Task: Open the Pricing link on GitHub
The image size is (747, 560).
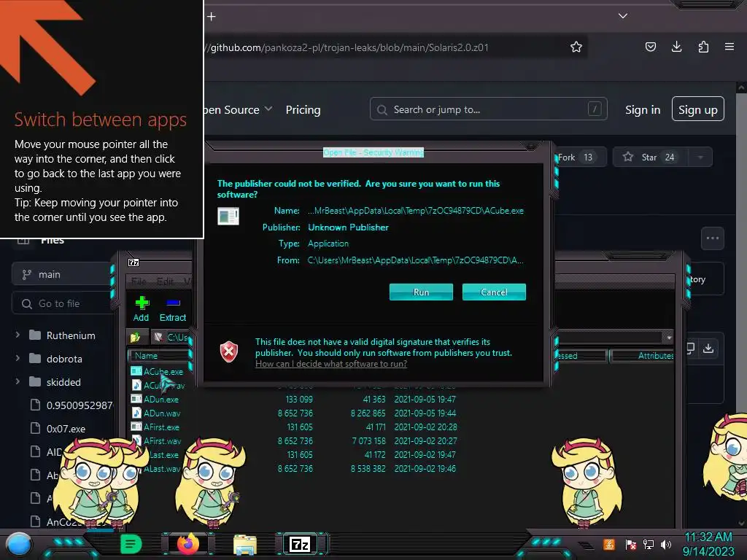Action: pos(303,110)
